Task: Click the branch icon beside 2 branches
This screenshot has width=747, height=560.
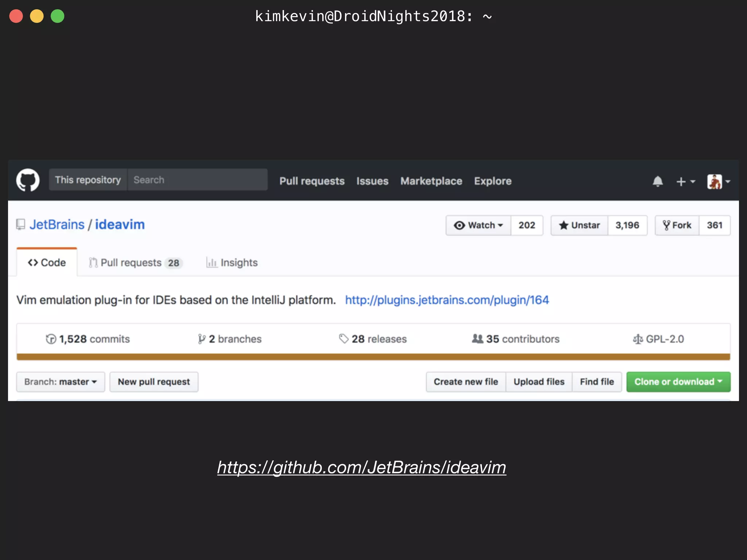Action: 202,339
